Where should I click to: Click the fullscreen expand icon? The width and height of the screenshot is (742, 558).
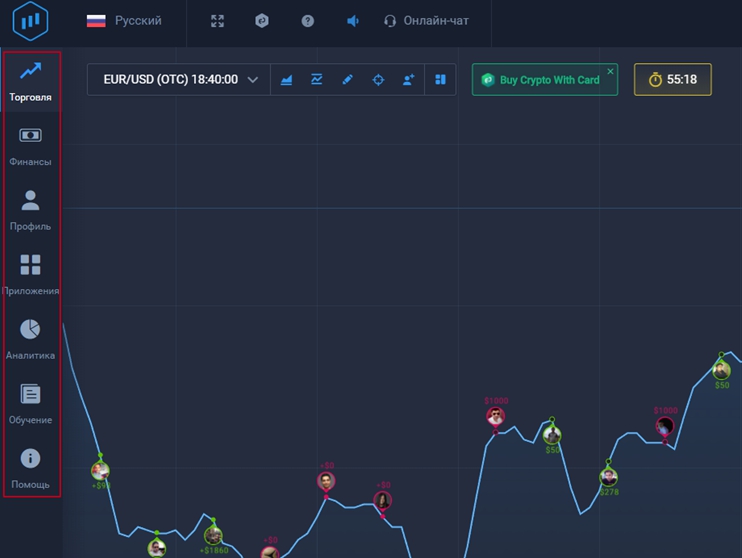[x=217, y=21]
